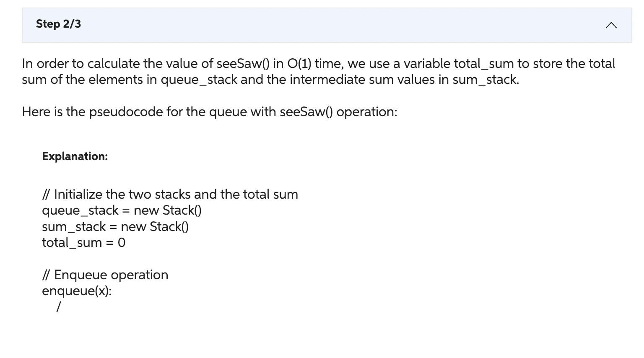This screenshot has height=358, width=644.
Task: Click the Explanation heading
Action: [x=74, y=156]
